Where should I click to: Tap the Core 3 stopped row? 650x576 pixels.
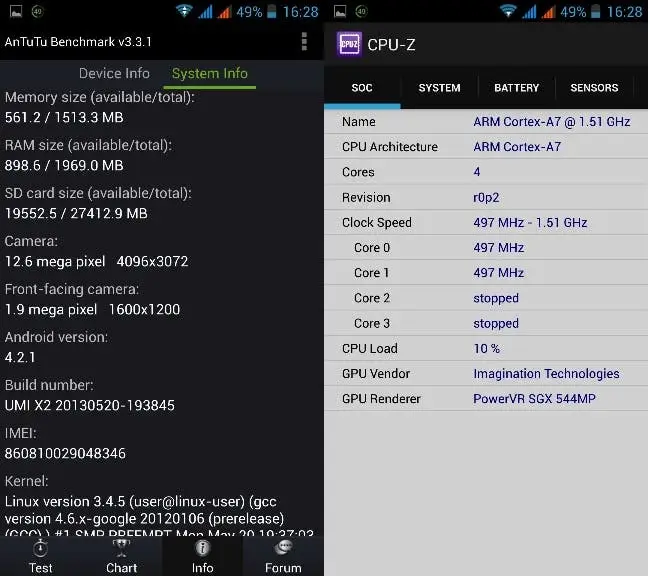tap(486, 323)
